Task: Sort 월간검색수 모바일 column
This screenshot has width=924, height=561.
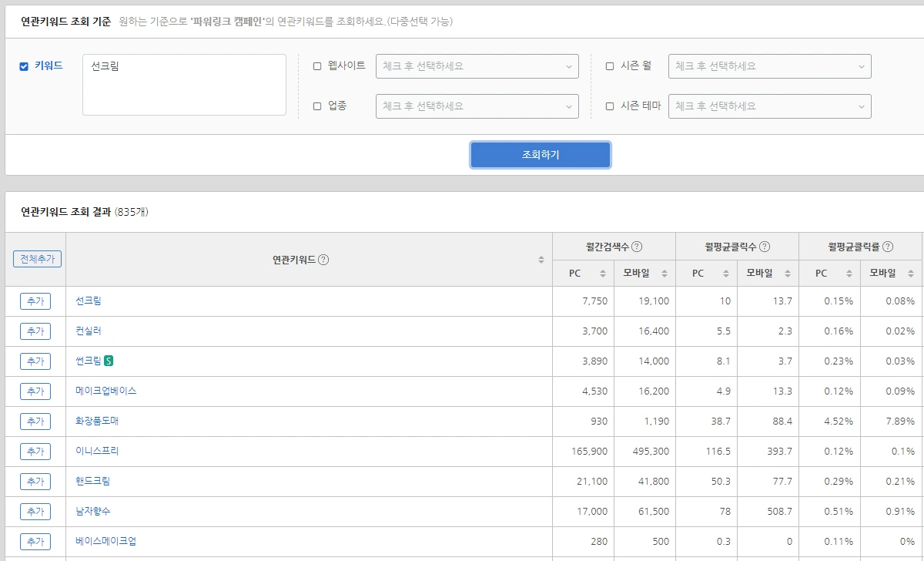Action: [x=665, y=274]
